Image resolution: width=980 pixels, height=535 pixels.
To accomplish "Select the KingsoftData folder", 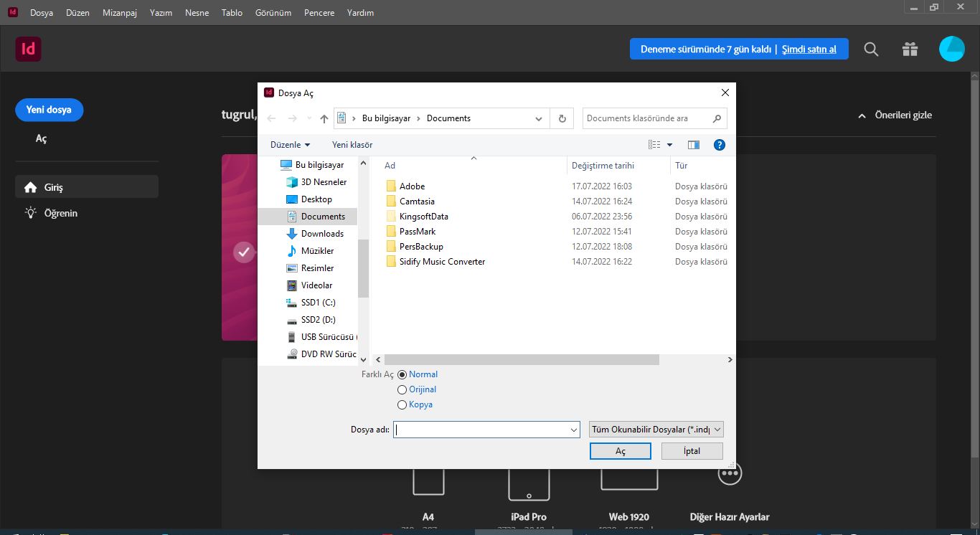I will coord(423,217).
